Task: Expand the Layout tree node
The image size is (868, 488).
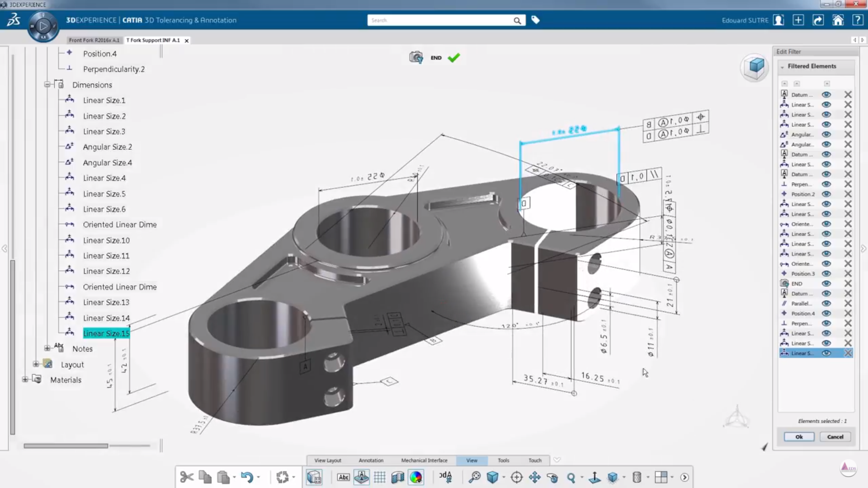Action: click(36, 364)
